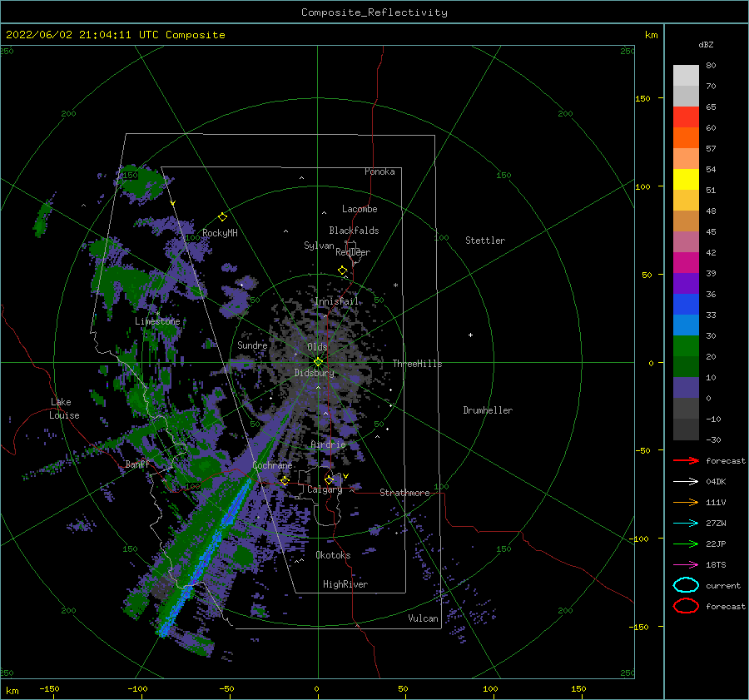Image resolution: width=749 pixels, height=700 pixels.
Task: Click the Lacombe city label
Action: (x=360, y=209)
